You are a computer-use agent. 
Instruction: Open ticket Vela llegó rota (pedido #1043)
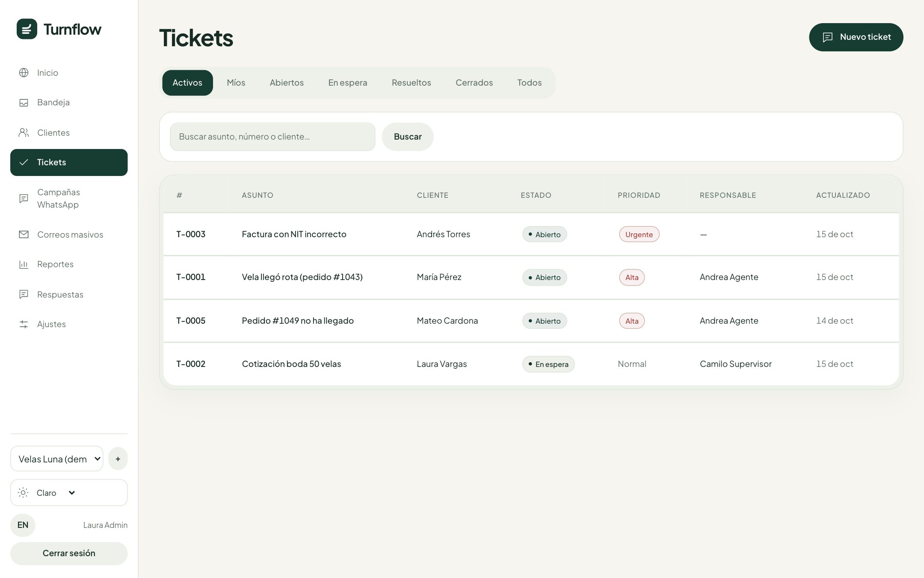point(302,277)
